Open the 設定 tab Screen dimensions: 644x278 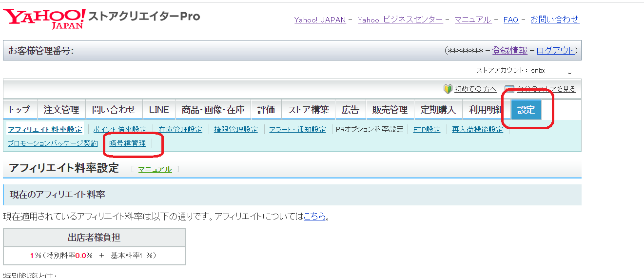pos(526,110)
